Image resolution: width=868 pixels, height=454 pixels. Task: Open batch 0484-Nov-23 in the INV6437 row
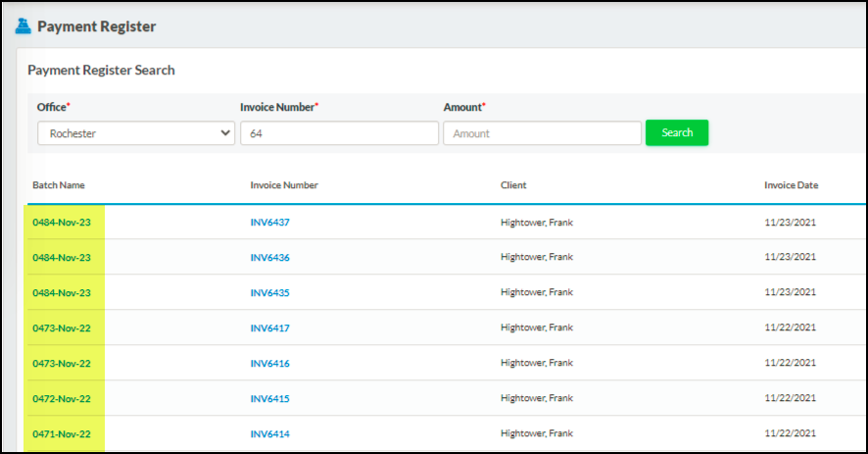pyautogui.click(x=62, y=223)
